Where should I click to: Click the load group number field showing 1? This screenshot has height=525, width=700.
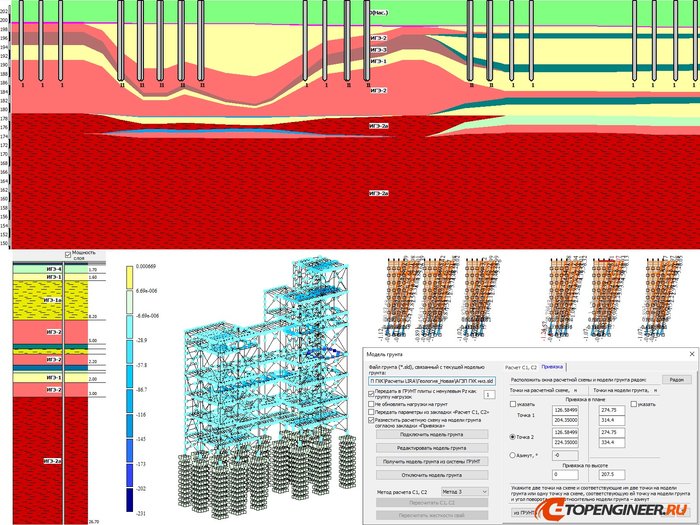pyautogui.click(x=489, y=395)
